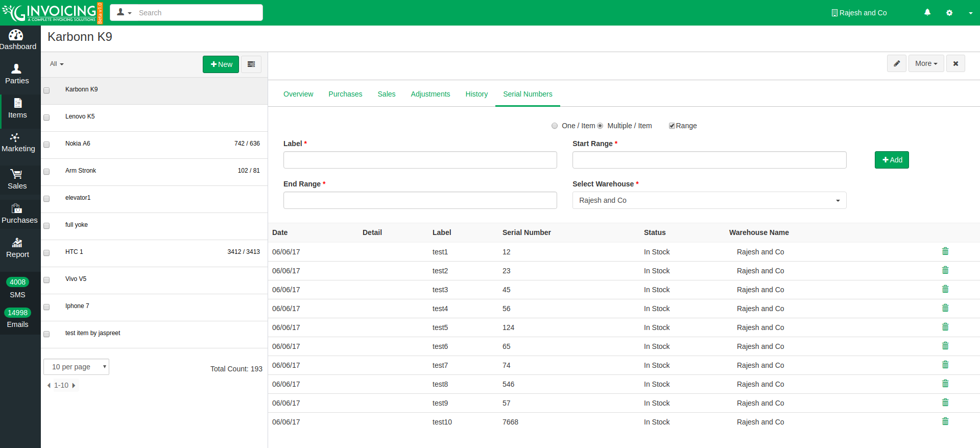Tick the Karbonn K9 checkbox
980x448 pixels.
[46, 90]
